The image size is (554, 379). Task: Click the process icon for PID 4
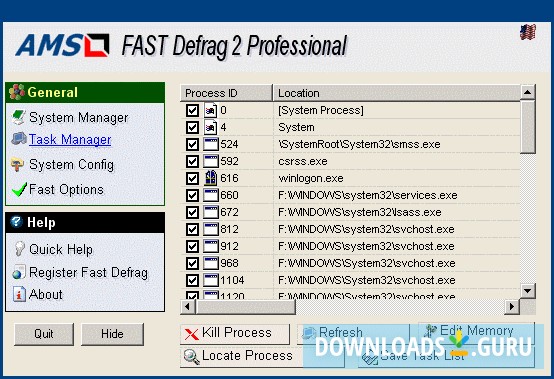(210, 127)
